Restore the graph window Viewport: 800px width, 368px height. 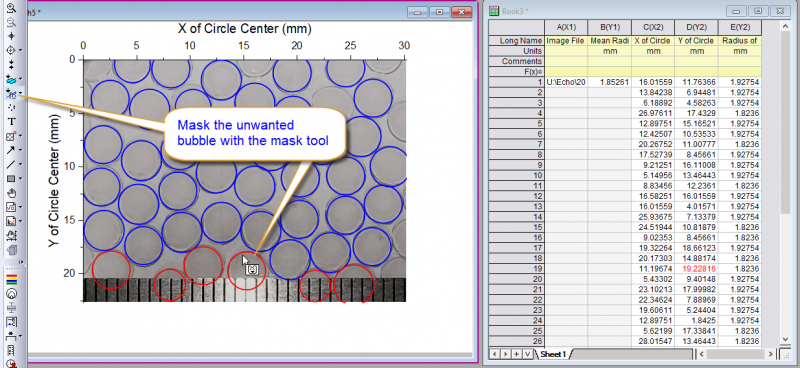439,11
